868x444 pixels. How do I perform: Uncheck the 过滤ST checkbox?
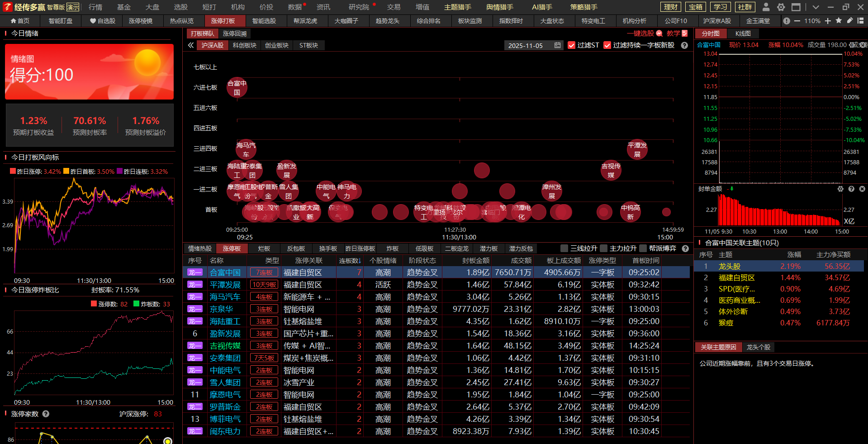click(572, 45)
